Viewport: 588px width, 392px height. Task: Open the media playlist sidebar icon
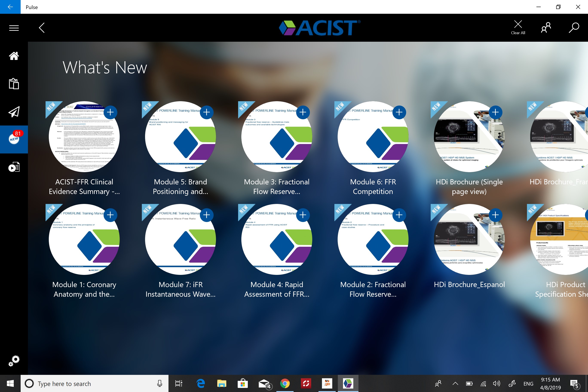[14, 167]
